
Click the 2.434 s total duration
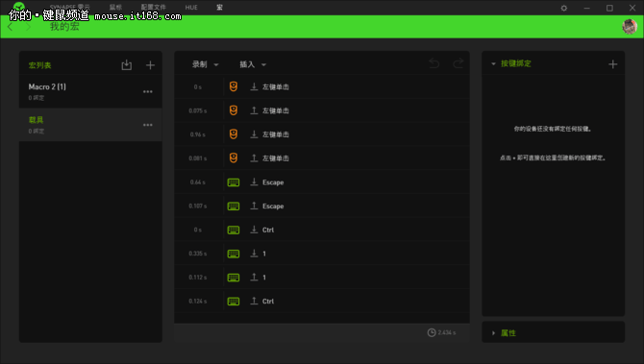pyautogui.click(x=447, y=332)
